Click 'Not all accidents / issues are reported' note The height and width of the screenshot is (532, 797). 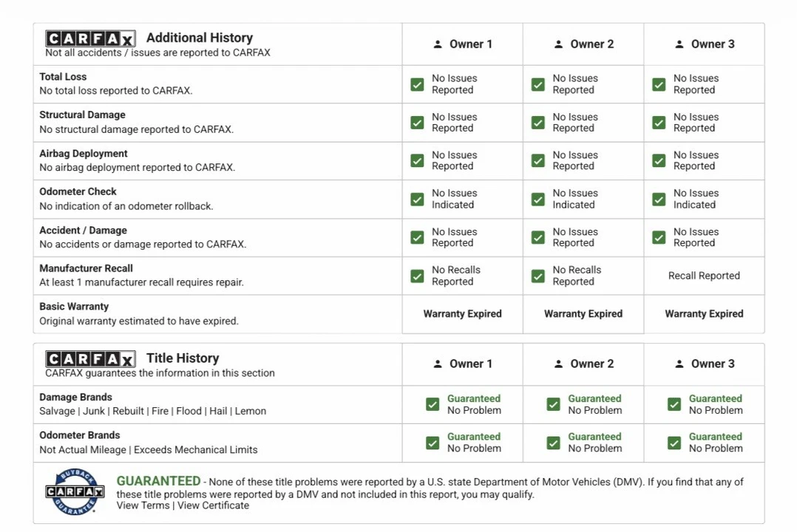(x=157, y=53)
